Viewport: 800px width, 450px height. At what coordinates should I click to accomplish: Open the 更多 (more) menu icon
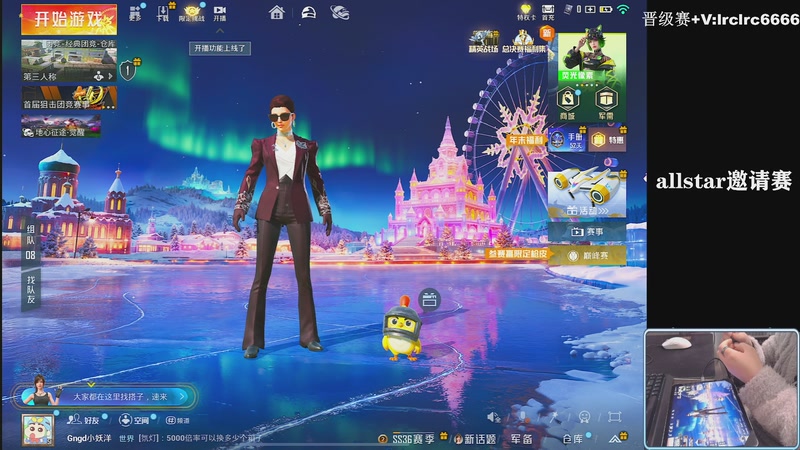[135, 13]
